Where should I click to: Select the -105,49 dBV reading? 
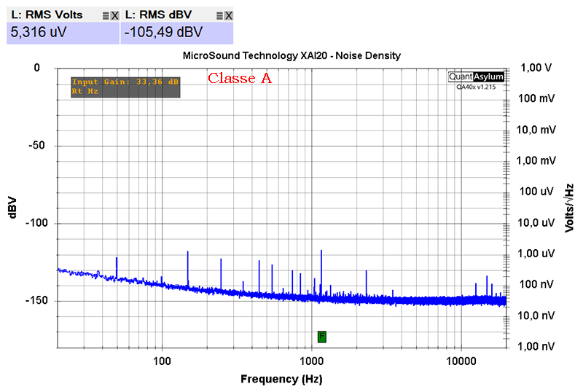[x=163, y=32]
